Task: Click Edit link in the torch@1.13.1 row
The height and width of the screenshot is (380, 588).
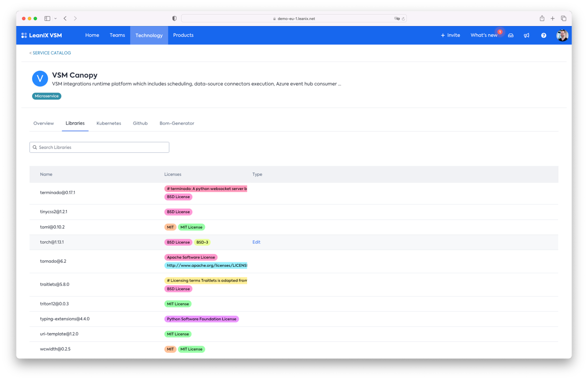Action: pyautogui.click(x=257, y=242)
